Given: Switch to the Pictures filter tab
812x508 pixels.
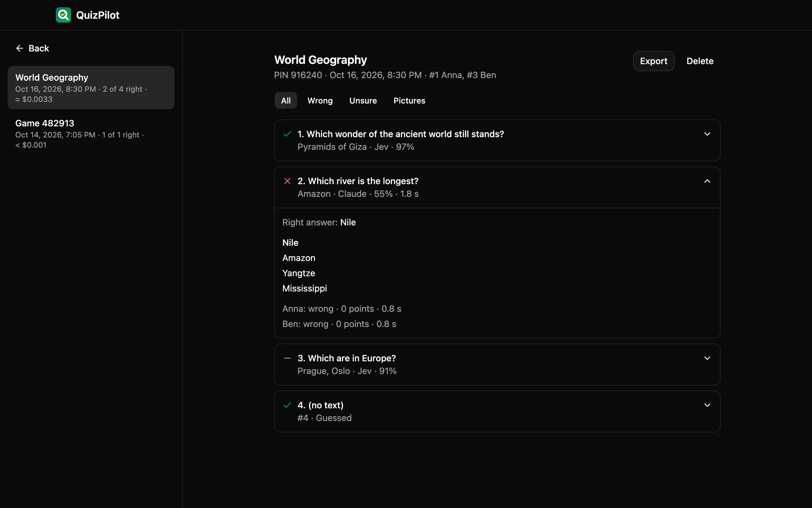Looking at the screenshot, I should point(409,100).
